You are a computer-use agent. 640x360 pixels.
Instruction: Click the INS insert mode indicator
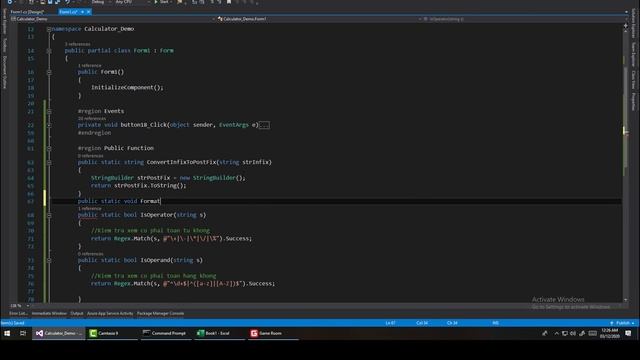click(496, 323)
